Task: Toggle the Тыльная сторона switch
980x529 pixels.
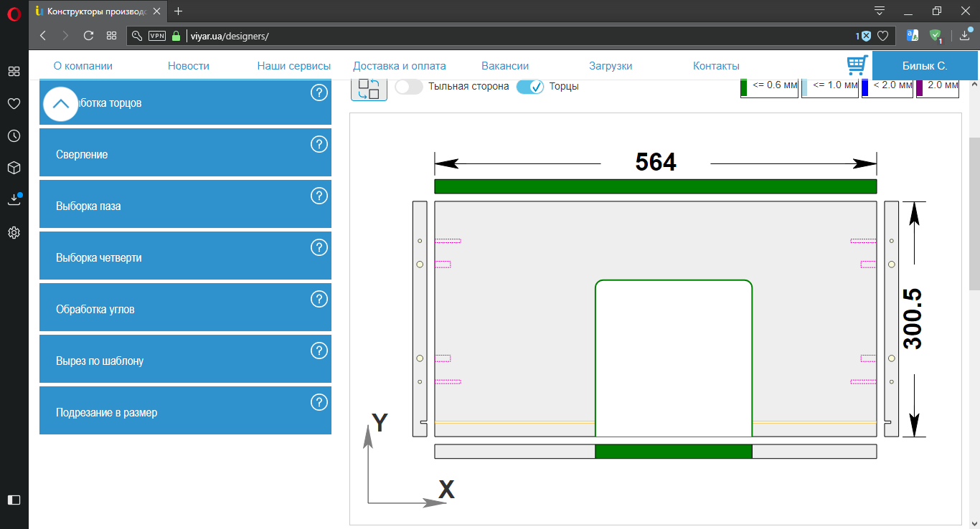Action: coord(409,87)
